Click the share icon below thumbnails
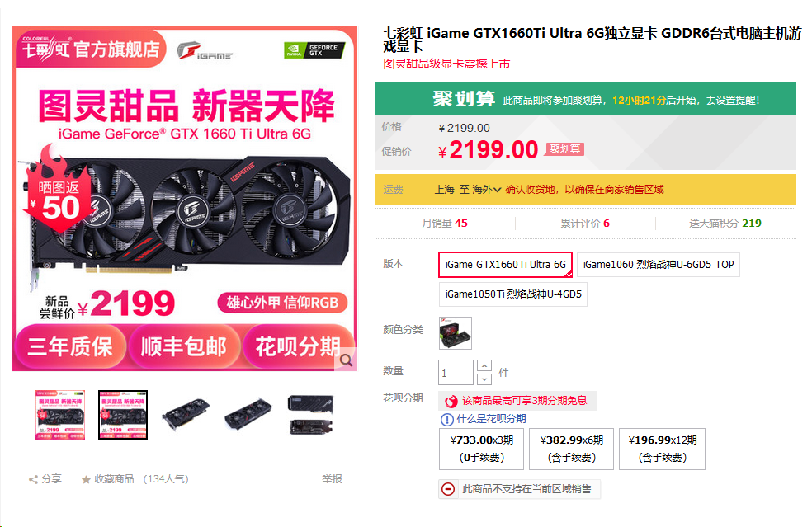Screen dimensions: 812x527 point(33,479)
